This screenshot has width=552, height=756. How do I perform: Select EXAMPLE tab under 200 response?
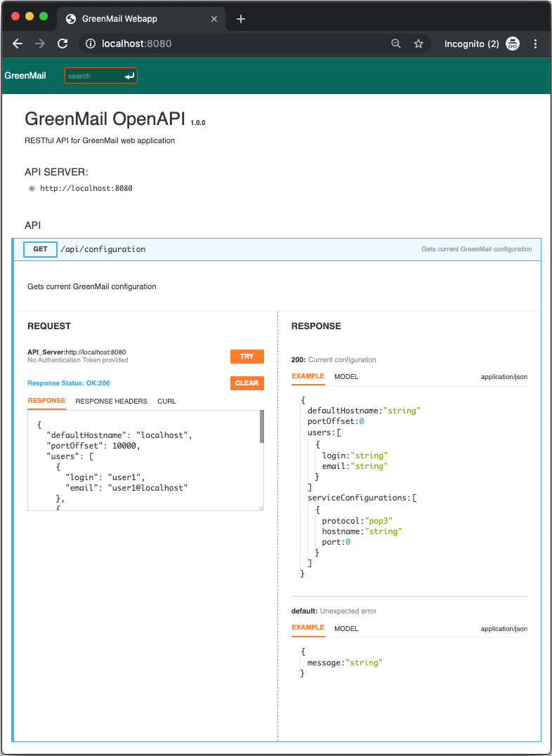(308, 376)
